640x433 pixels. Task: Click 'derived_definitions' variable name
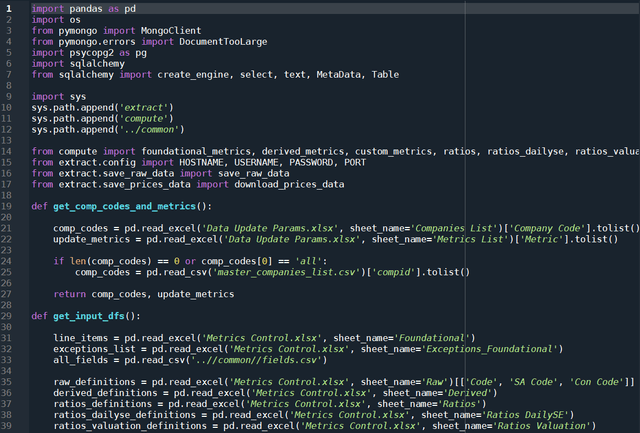point(105,393)
